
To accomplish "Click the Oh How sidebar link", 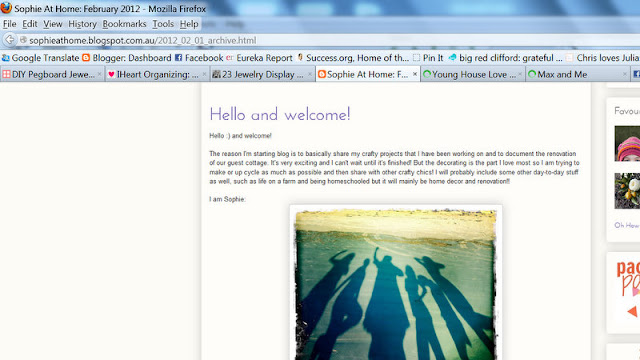I will point(627,225).
